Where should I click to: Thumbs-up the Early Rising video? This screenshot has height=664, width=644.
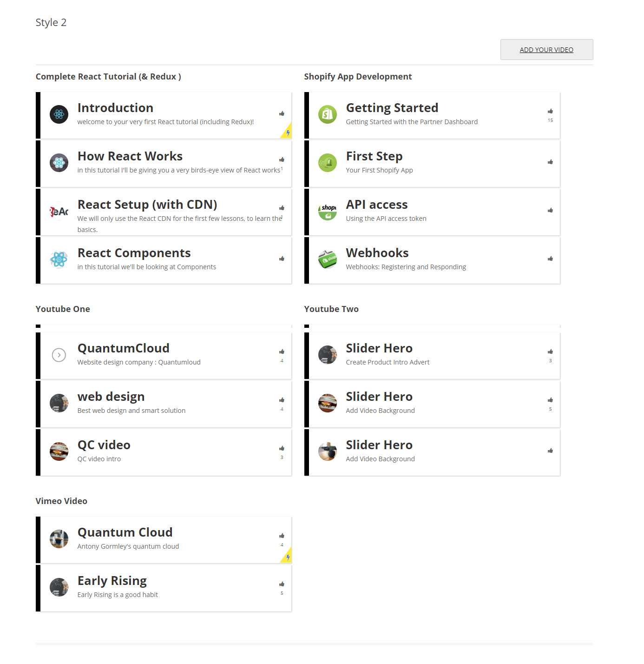[282, 584]
